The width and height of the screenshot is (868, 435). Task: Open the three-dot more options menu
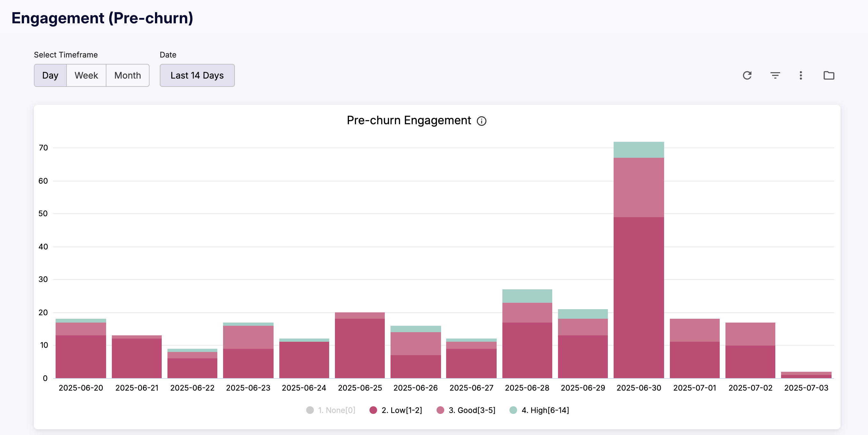[x=801, y=75]
